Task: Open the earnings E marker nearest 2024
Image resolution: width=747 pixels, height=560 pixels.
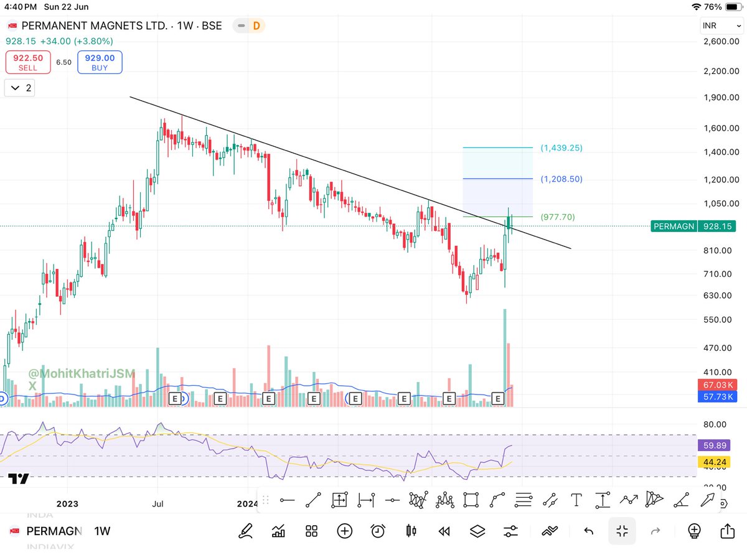Action: 269,398
